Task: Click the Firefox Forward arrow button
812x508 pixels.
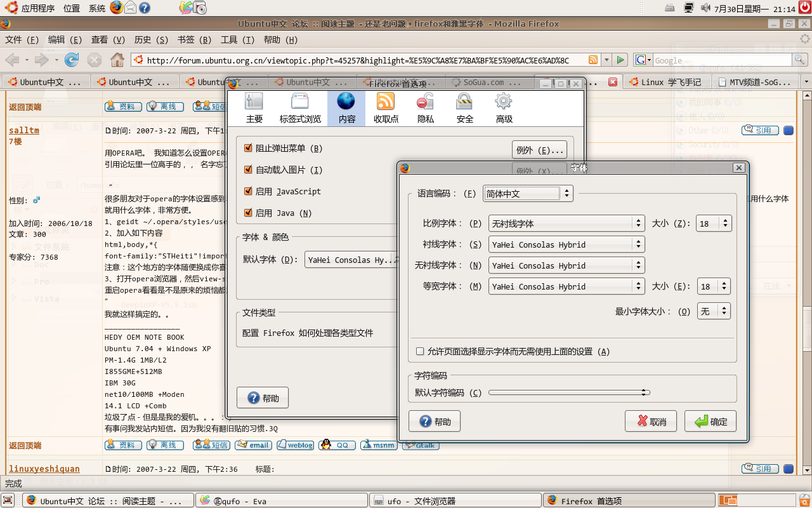Action: click(x=41, y=60)
